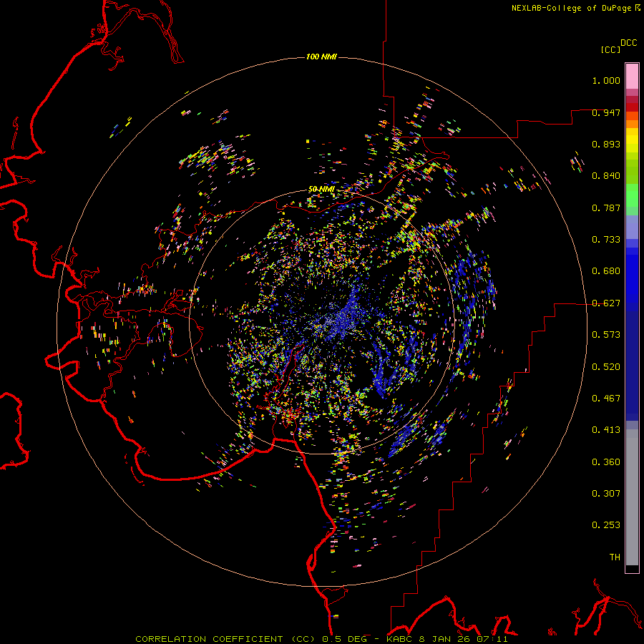The height and width of the screenshot is (644, 644).
Task: Pick the light pink segment of color bar
Action: pos(632,77)
